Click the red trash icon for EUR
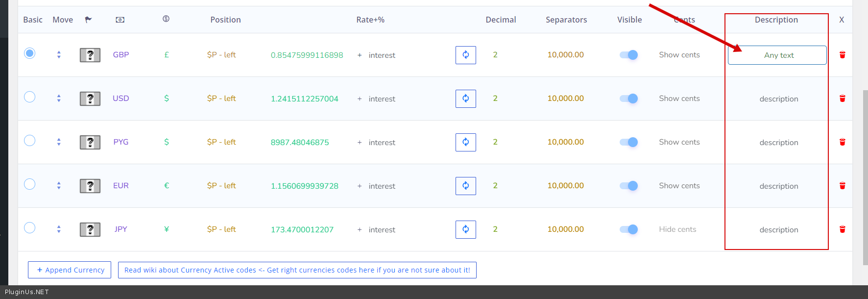This screenshot has width=868, height=299. tap(842, 186)
